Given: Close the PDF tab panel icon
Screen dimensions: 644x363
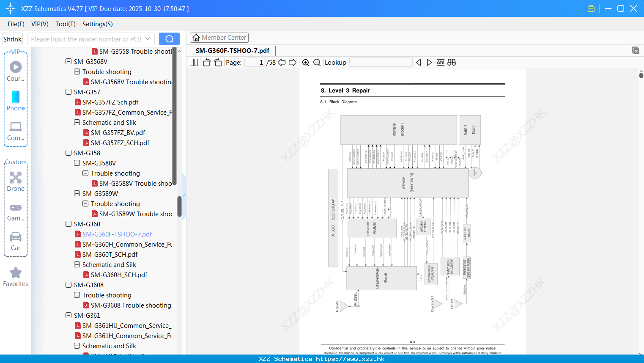Looking at the screenshot, I should tap(636, 50).
